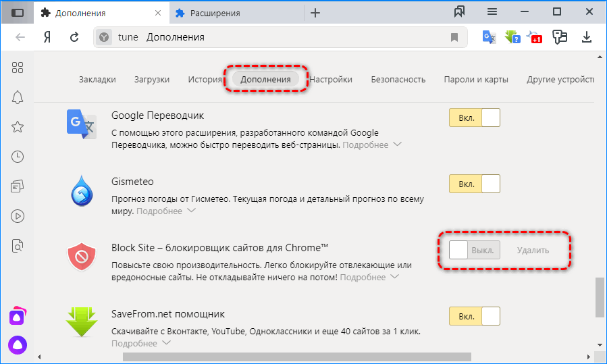The width and height of the screenshot is (607, 364).
Task: Bookmark the page using address bar flag
Action: 454,37
